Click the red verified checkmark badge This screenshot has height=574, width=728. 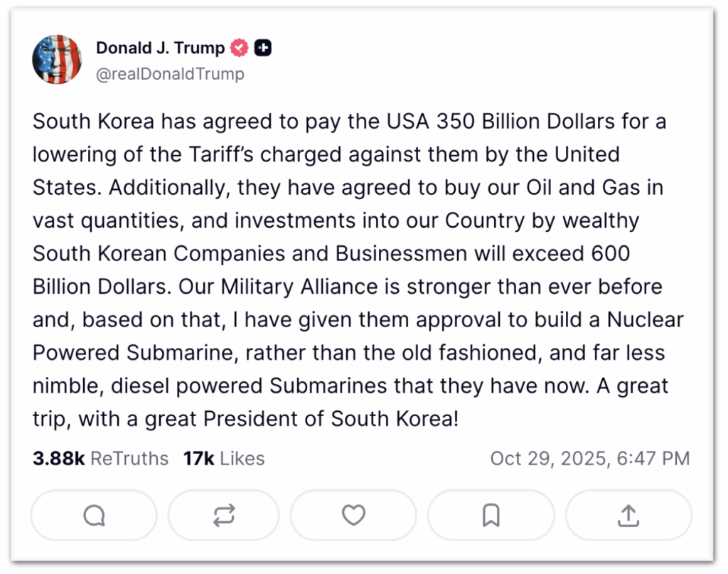[240, 48]
